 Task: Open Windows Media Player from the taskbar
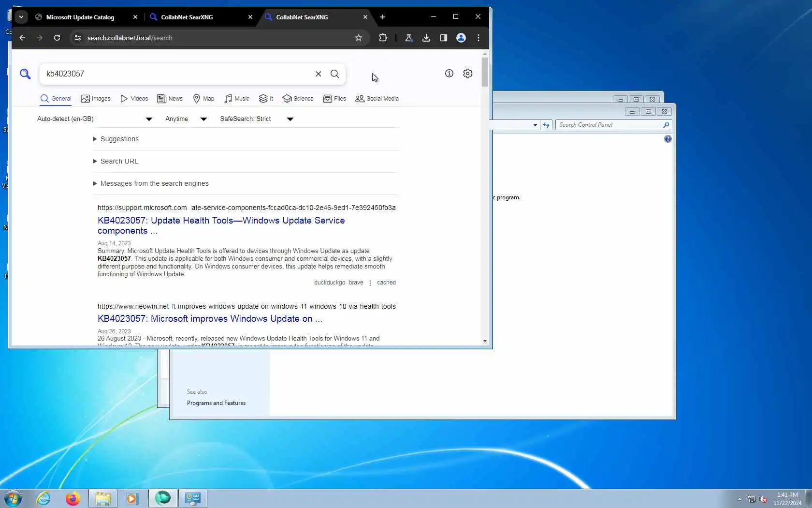(131, 498)
